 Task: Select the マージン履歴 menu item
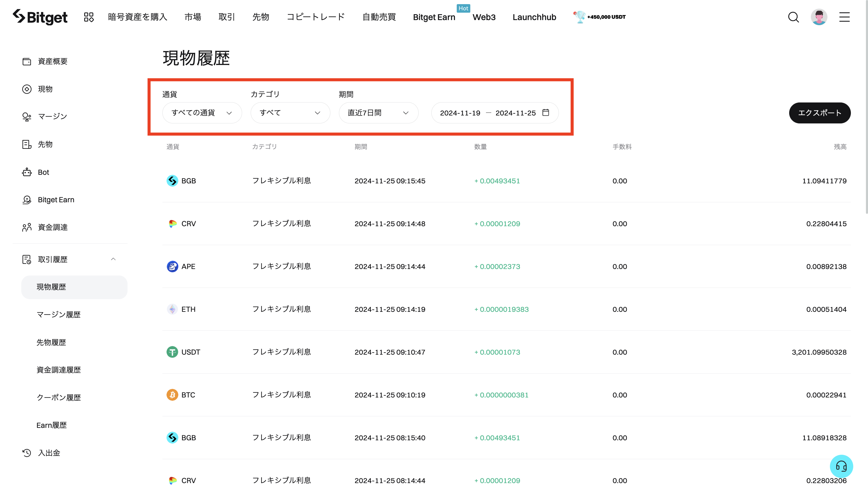(60, 314)
